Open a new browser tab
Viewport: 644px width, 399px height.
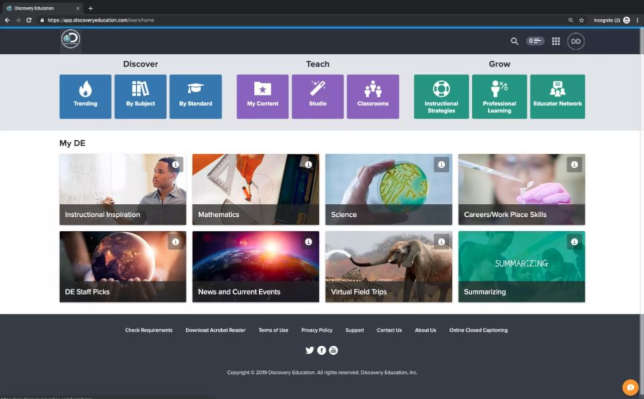click(90, 8)
